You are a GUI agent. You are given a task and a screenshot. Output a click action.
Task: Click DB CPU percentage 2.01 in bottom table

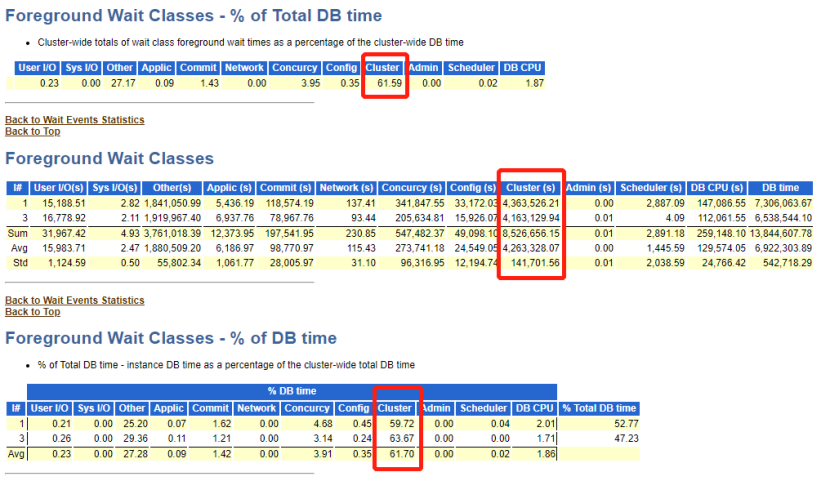coord(545,424)
